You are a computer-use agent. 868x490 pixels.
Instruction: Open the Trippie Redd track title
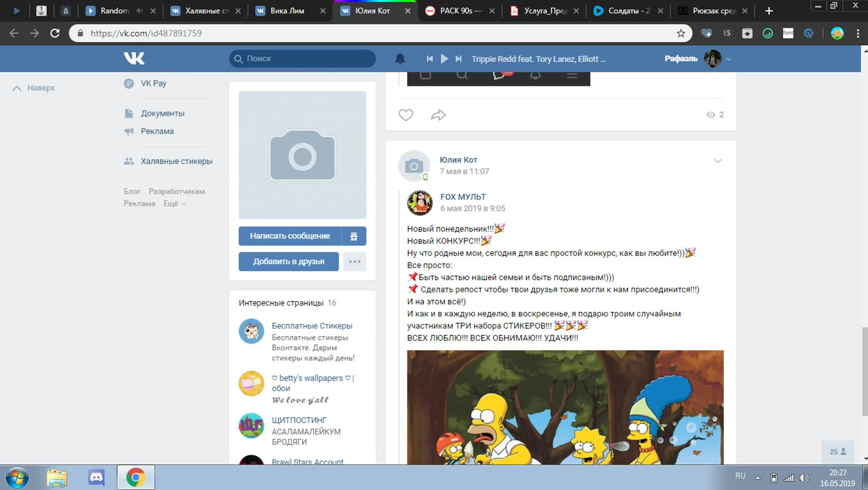[x=538, y=59]
